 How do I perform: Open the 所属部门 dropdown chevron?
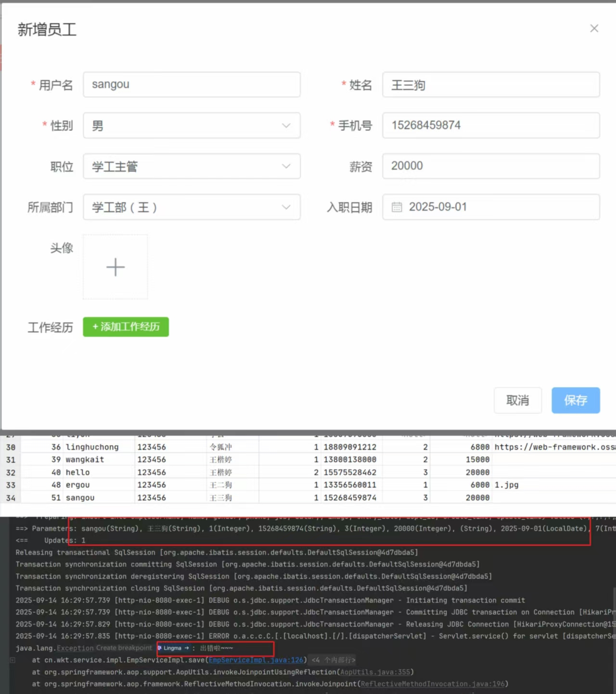coord(286,207)
